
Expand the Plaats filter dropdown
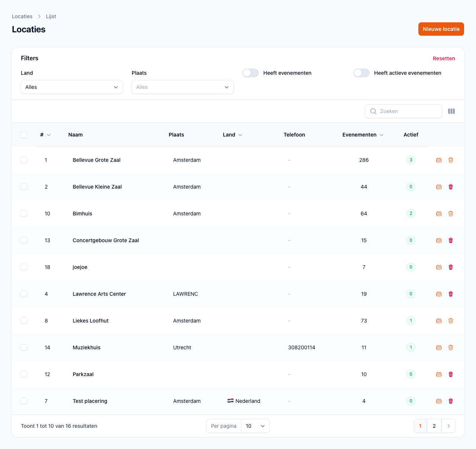[x=183, y=87]
